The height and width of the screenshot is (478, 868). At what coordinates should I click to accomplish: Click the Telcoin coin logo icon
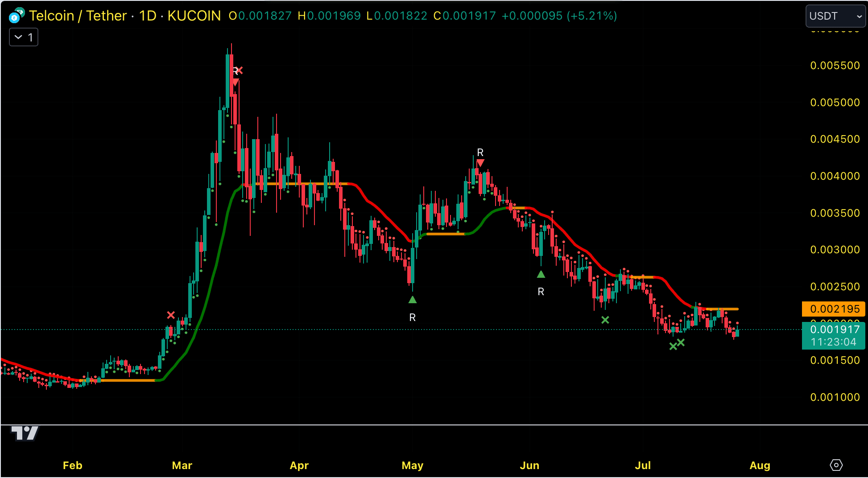pyautogui.click(x=17, y=16)
